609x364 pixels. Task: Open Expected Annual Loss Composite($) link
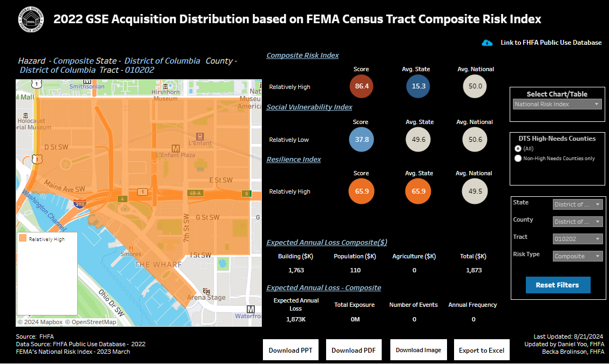327,242
